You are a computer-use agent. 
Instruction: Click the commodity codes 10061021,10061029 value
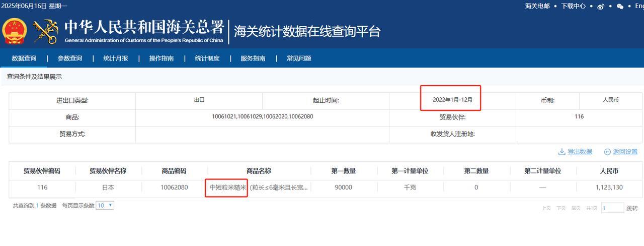pos(262,116)
